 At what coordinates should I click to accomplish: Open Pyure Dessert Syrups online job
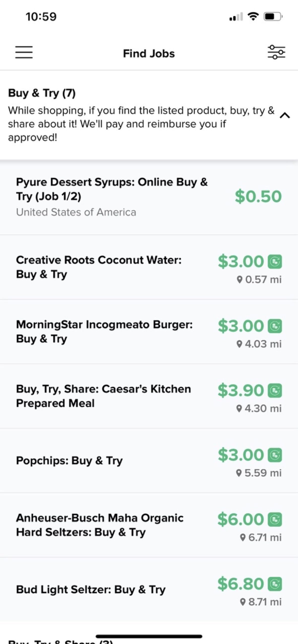click(112, 189)
